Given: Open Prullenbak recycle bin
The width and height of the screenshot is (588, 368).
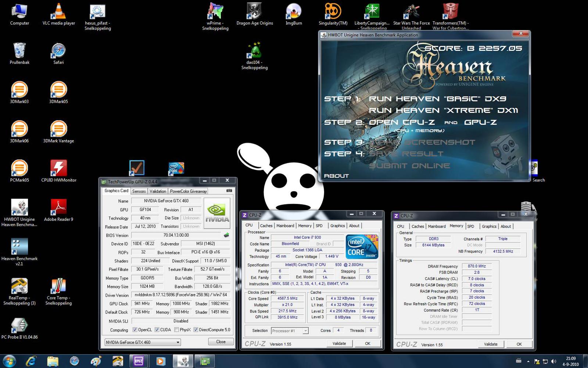Looking at the screenshot, I should 19,53.
